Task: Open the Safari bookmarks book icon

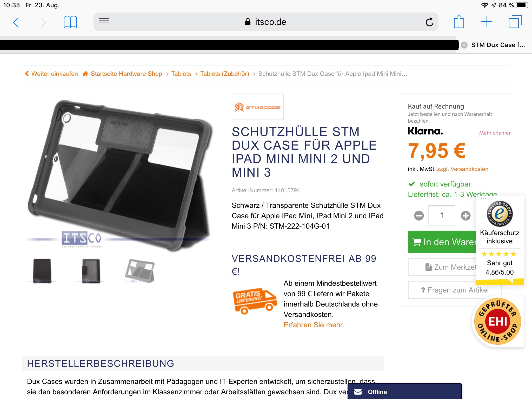Action: [x=70, y=22]
